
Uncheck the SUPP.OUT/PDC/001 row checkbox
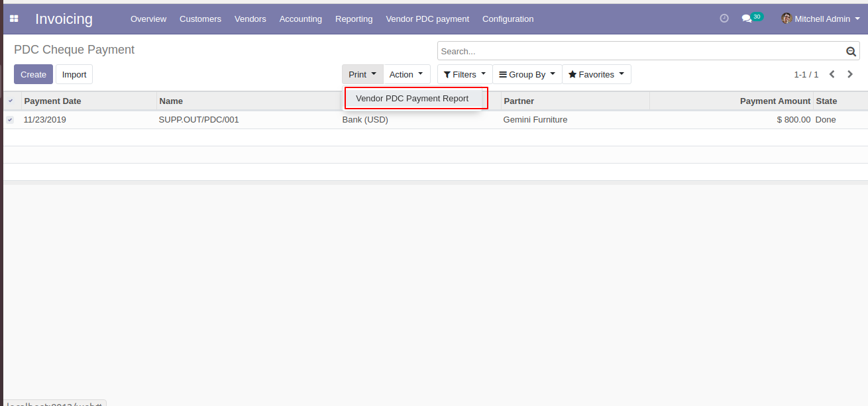click(10, 120)
